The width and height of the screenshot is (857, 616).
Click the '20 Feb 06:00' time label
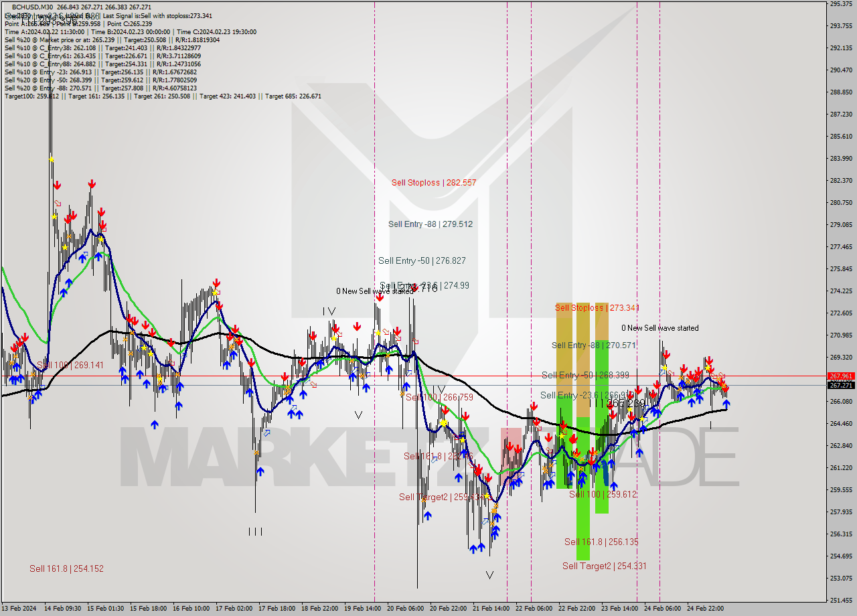pos(405,609)
